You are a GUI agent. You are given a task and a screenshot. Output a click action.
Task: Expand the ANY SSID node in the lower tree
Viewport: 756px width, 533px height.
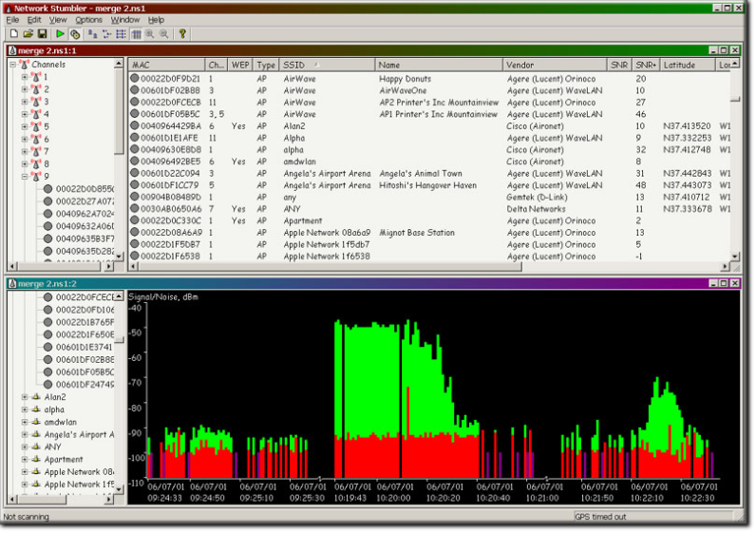25,447
